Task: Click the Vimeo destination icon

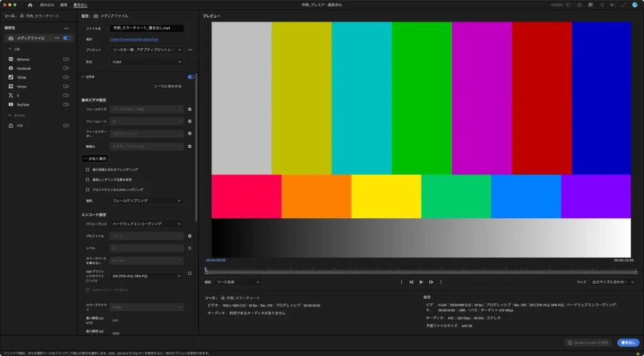Action: tap(11, 86)
